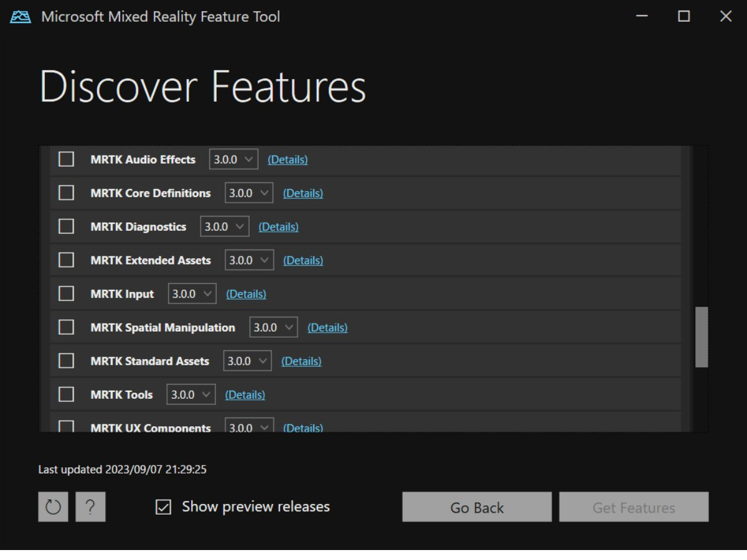The height and width of the screenshot is (560, 747).
Task: Click the MRTK Spatial Manipulation label
Action: coord(163,327)
